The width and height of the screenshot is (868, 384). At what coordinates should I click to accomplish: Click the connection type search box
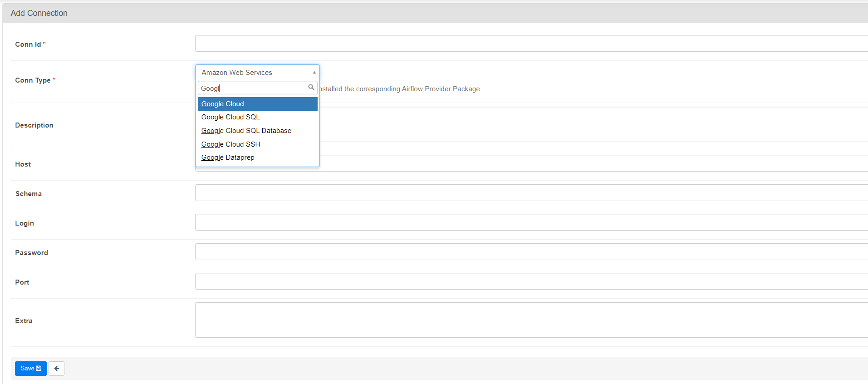[257, 88]
